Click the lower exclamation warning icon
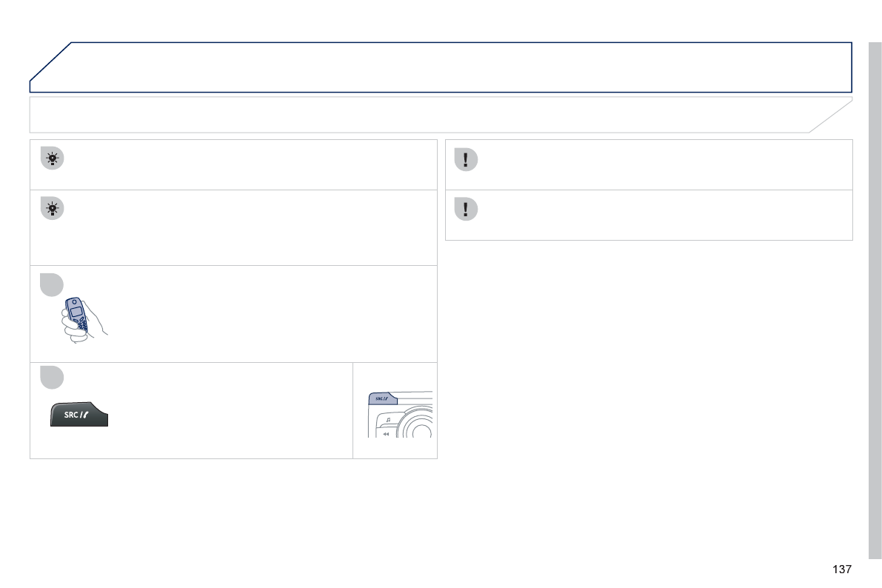Viewport: 882px width, 588px height. click(466, 210)
